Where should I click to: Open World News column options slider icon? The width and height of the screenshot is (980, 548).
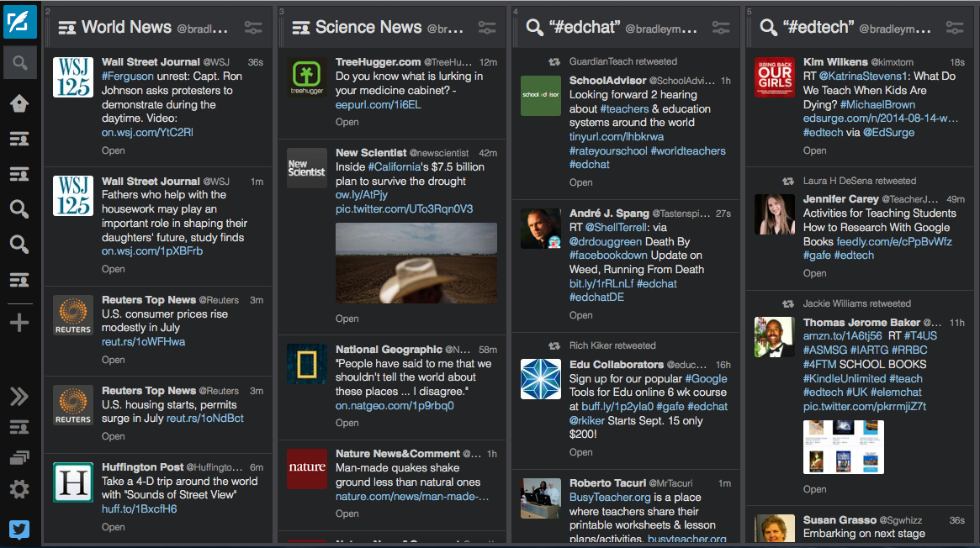click(x=253, y=28)
